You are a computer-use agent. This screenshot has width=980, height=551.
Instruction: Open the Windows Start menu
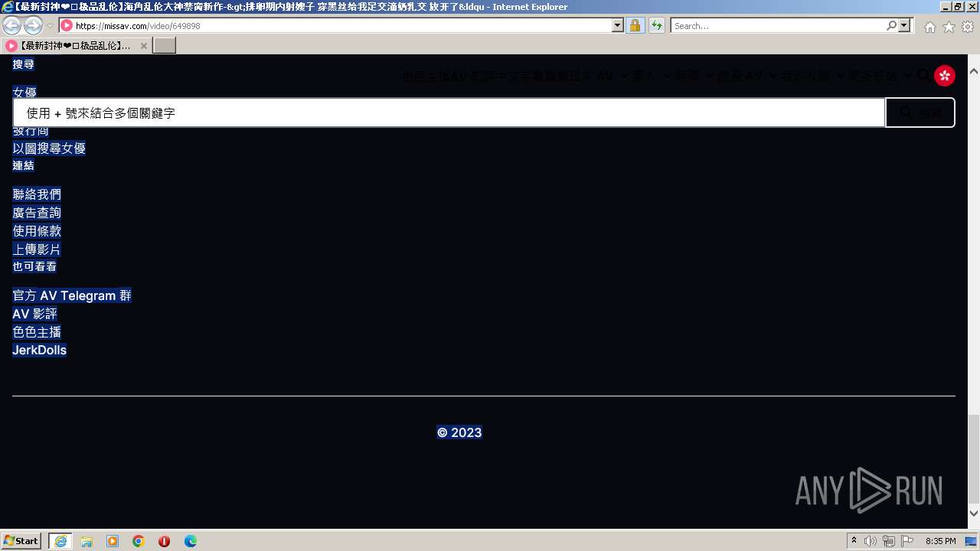[x=21, y=541]
